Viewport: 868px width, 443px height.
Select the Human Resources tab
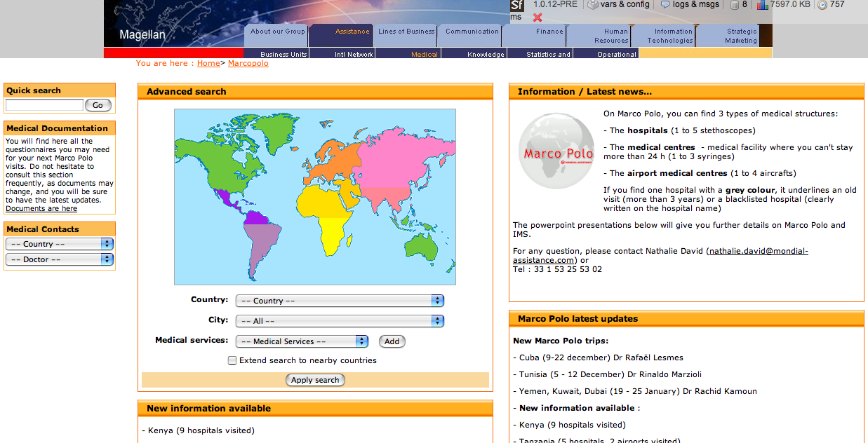point(599,36)
